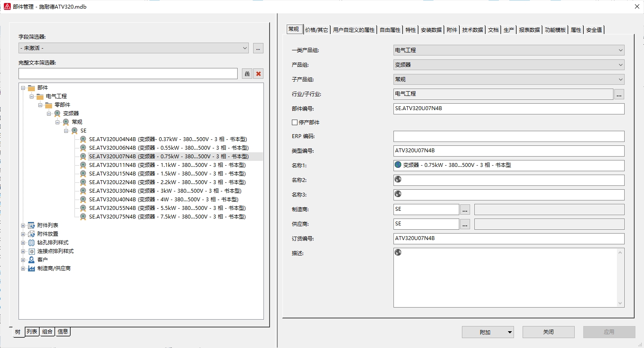
Task: Open the 安装数据 tab
Action: 431,30
